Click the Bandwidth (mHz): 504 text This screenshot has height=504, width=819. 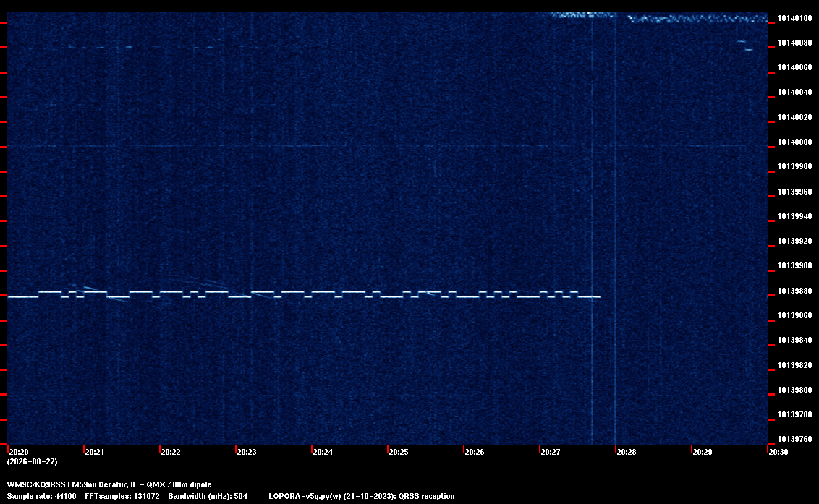click(208, 496)
